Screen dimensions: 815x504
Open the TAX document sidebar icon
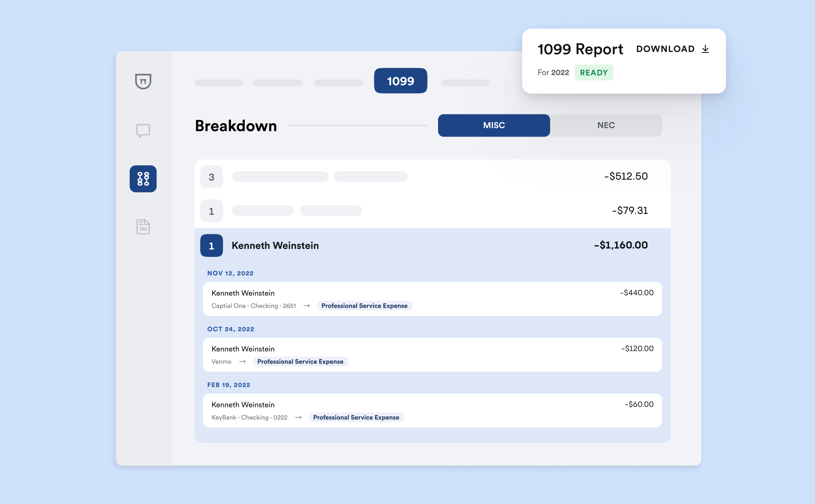[143, 227]
